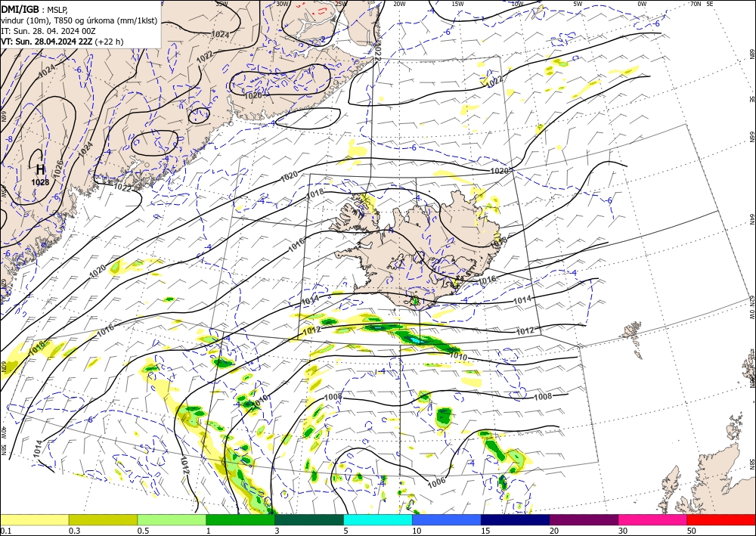
Task: Select the green 1–3 mm legend swatch
Action: tap(240, 519)
